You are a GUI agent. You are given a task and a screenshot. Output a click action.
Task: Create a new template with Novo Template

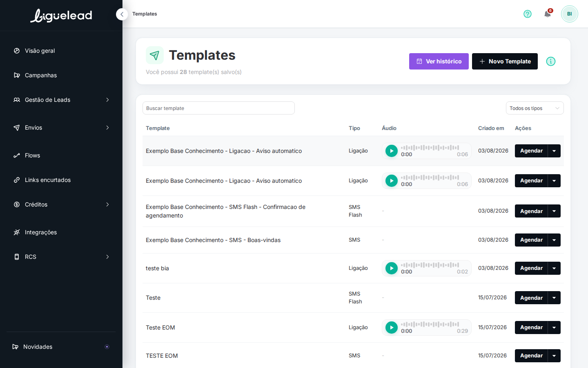(x=505, y=61)
